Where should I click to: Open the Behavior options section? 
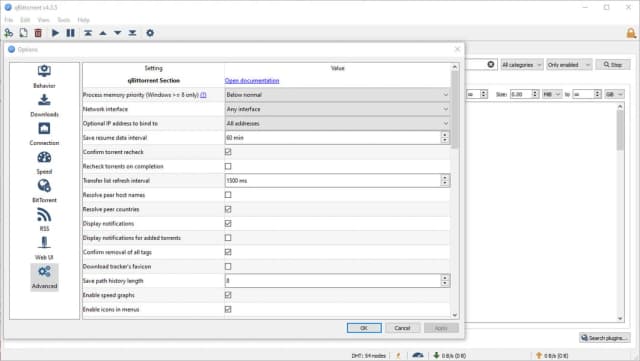coord(44,76)
